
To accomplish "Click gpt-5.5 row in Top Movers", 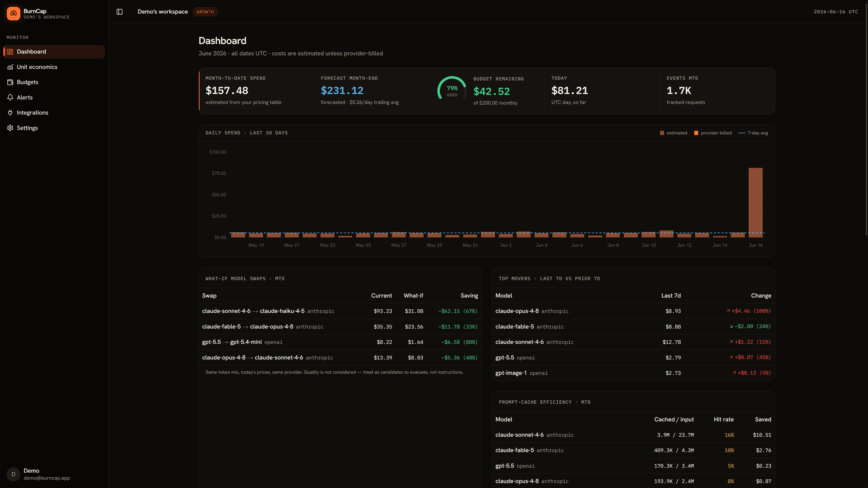I will pos(633,357).
